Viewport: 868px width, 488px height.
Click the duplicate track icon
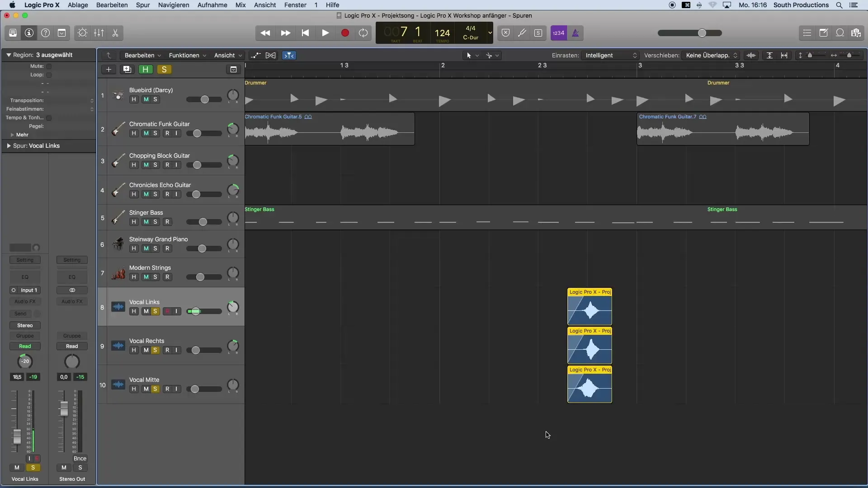(x=127, y=70)
